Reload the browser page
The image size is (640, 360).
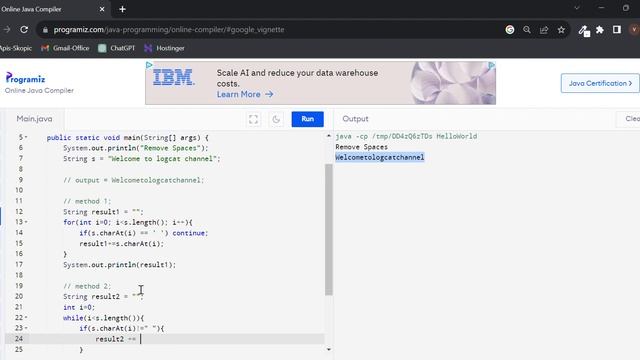(24, 29)
